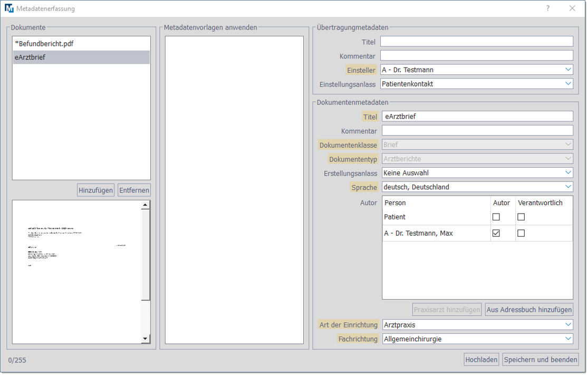Screen dimensions: 588x375
Task: Choose a Fachrichtung from the dropdown
Action: [477, 339]
